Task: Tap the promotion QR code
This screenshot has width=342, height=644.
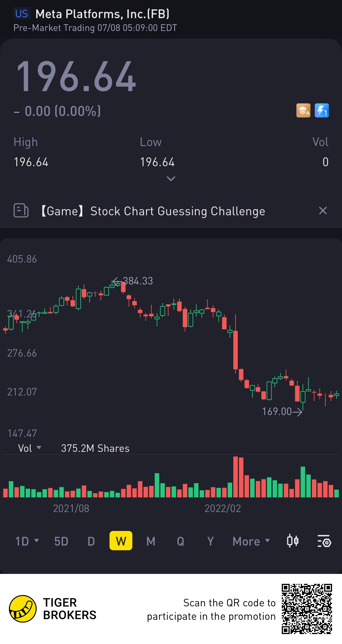Action: pyautogui.click(x=307, y=609)
